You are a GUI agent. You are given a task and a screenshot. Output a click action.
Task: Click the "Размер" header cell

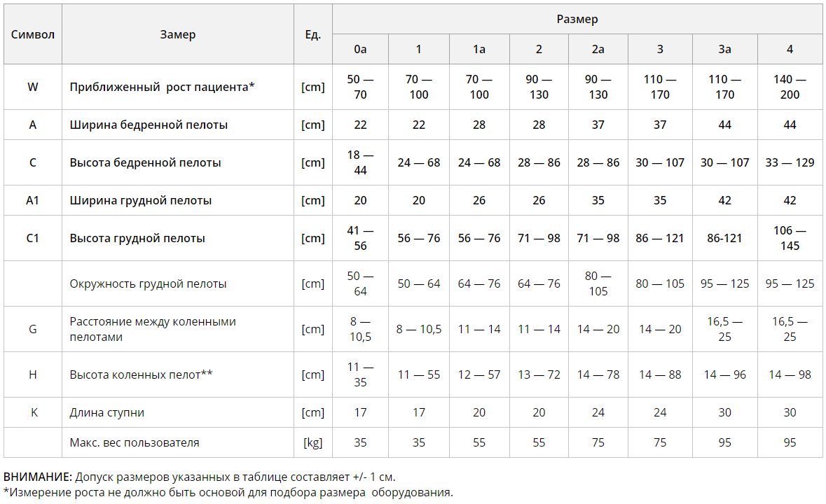[577, 20]
